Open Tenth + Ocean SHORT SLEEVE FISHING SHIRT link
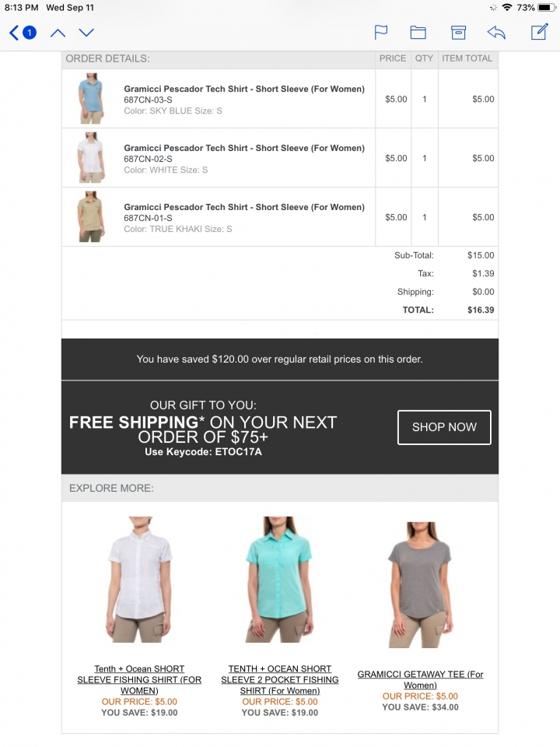The image size is (560, 747). coord(139,680)
